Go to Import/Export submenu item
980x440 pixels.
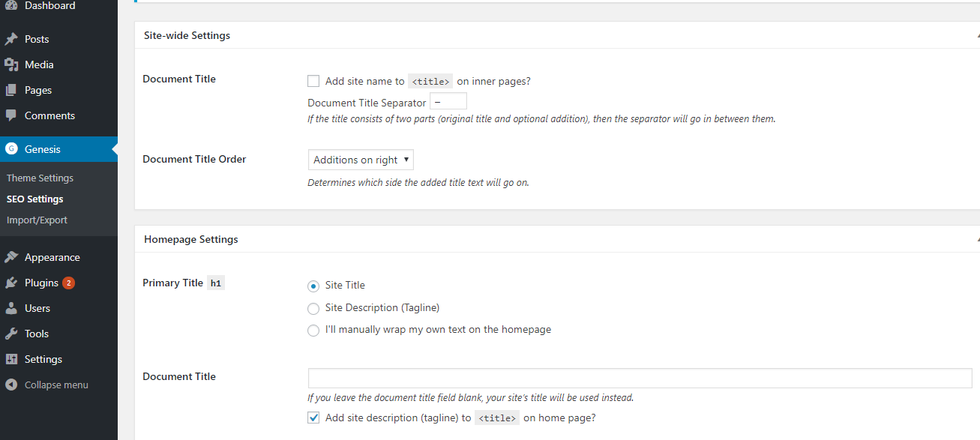tap(37, 220)
